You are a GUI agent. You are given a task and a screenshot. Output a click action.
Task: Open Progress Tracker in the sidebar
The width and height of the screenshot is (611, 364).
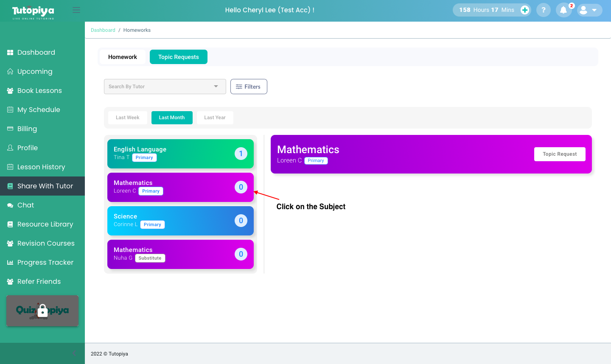coord(45,262)
